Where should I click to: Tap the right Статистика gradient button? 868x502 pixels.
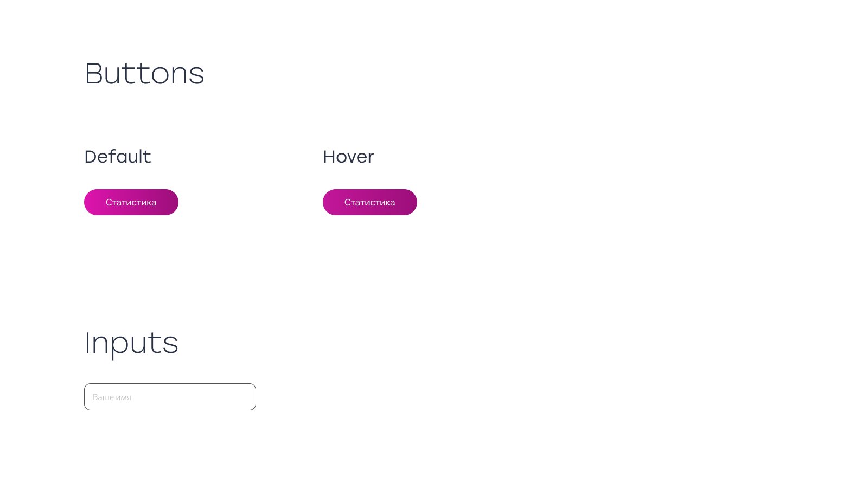370,202
